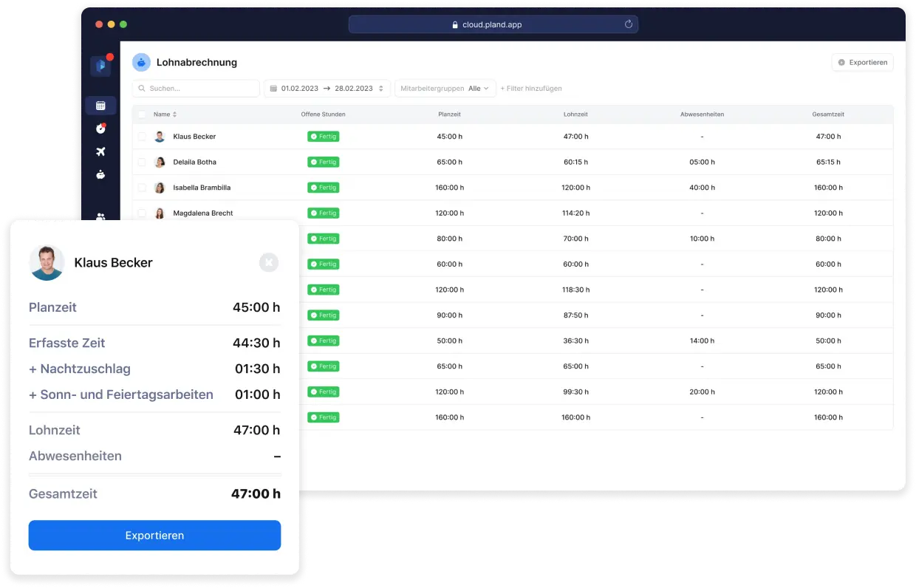
Task: Click Isabella Brambilla's avatar in the table
Action: click(x=160, y=188)
